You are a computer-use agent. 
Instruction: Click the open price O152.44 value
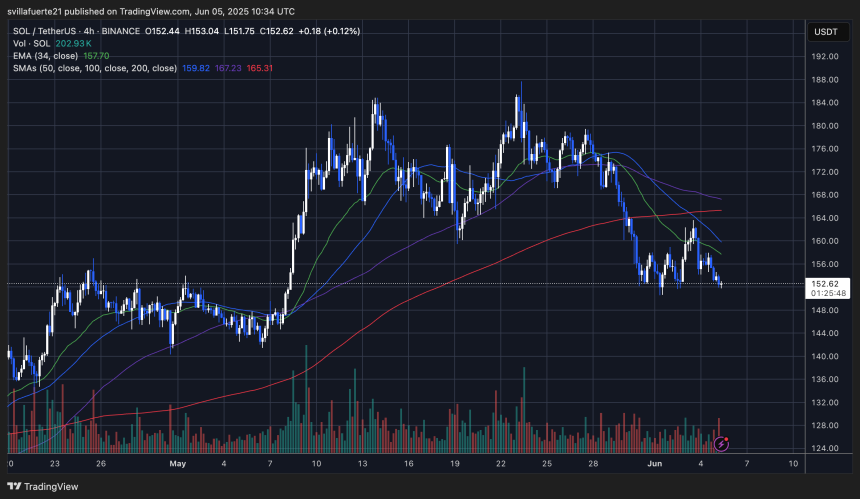[162, 31]
